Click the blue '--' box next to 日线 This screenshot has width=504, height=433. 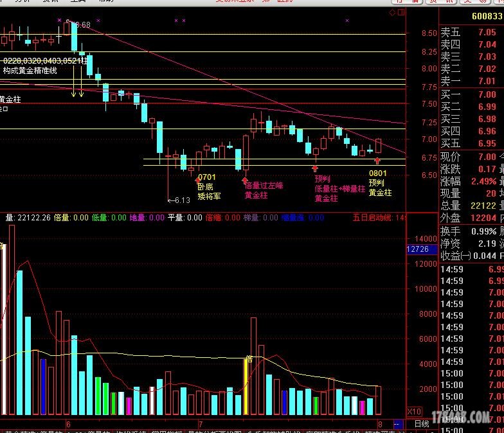(397, 424)
